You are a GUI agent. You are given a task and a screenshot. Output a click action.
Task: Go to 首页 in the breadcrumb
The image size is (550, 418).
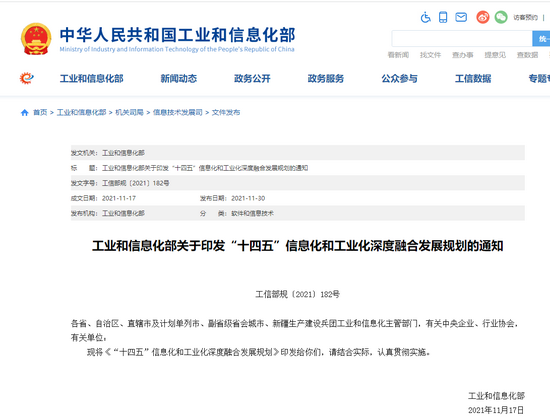(x=40, y=112)
